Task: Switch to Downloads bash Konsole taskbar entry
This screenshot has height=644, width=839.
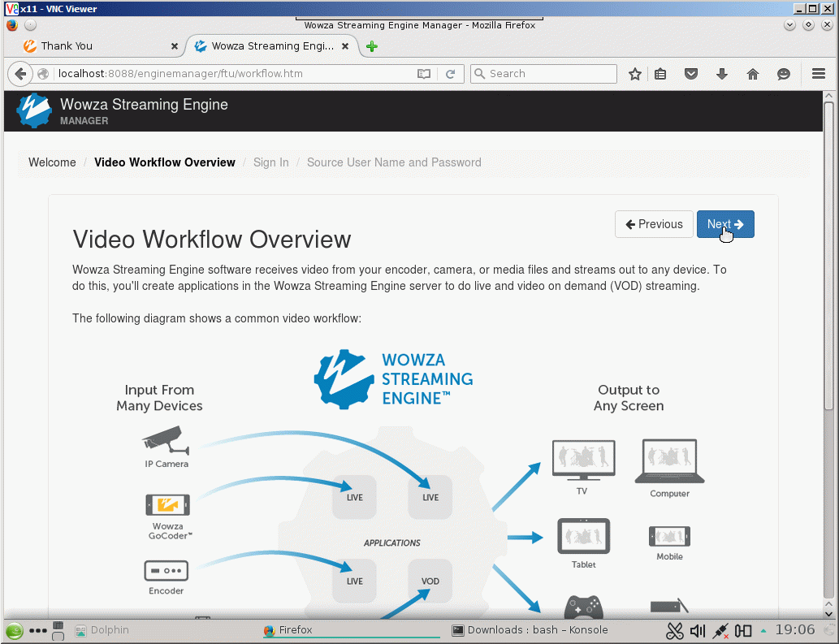Action: click(x=530, y=630)
